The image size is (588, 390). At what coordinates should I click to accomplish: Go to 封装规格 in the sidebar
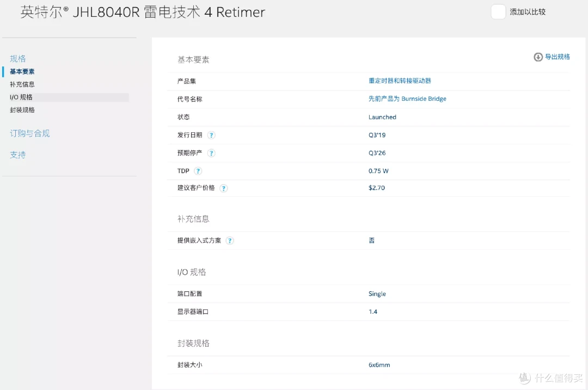pos(22,110)
